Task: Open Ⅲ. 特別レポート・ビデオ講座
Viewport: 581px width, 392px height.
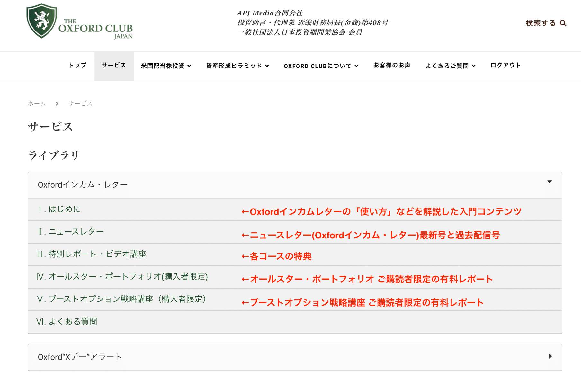Action: [295, 254]
